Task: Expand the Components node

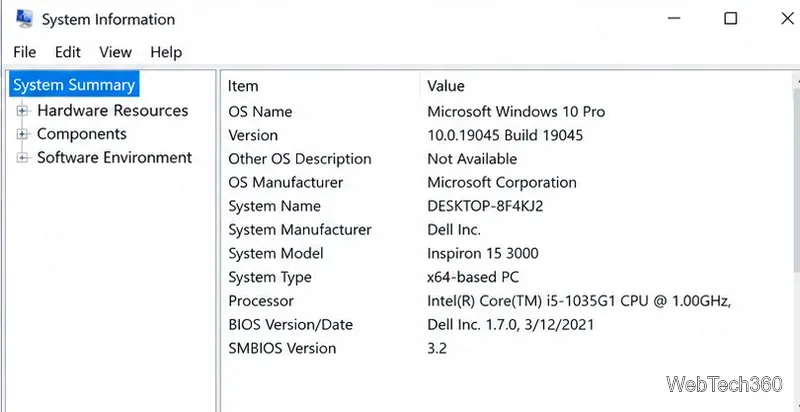Action: (x=22, y=134)
